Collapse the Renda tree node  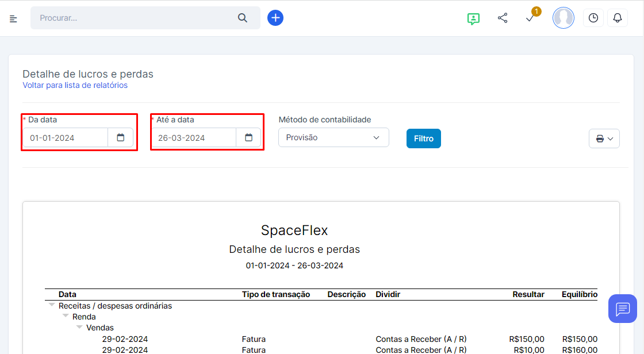(66, 316)
